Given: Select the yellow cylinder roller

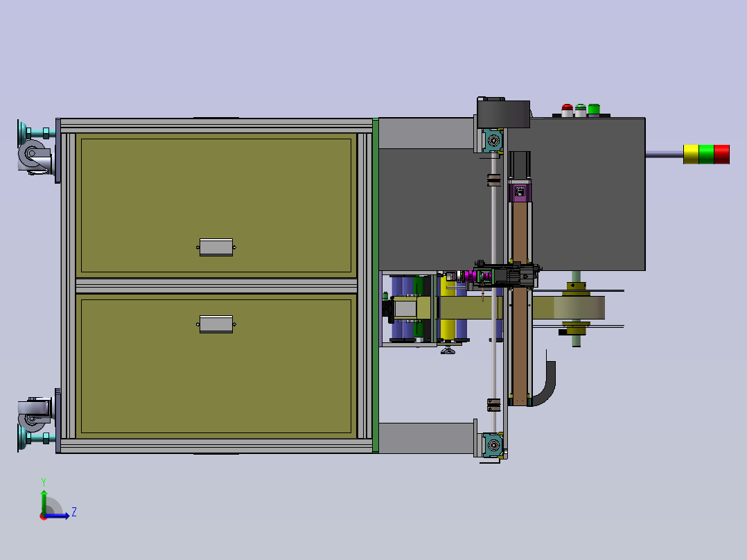Looking at the screenshot, I should click(448, 308).
